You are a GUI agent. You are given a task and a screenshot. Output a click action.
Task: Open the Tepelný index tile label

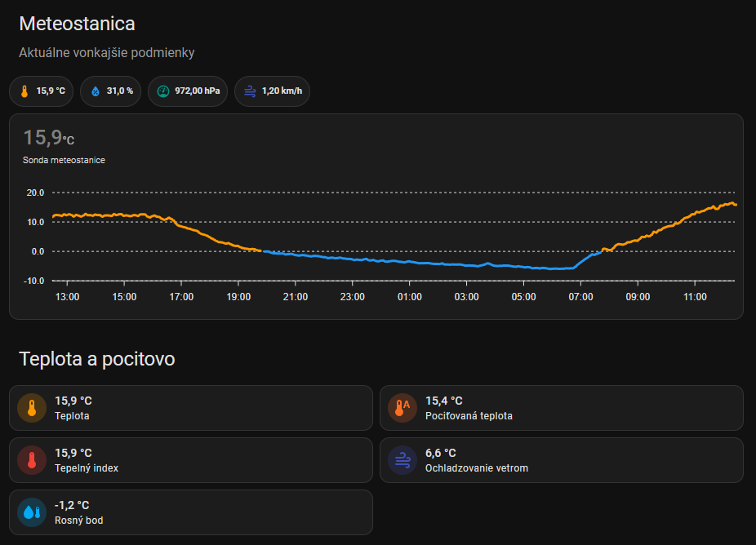pyautogui.click(x=87, y=468)
